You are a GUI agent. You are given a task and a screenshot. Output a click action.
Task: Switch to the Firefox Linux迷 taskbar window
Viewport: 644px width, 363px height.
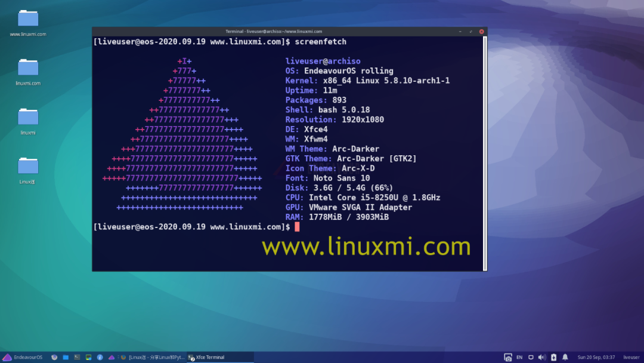[x=153, y=357]
